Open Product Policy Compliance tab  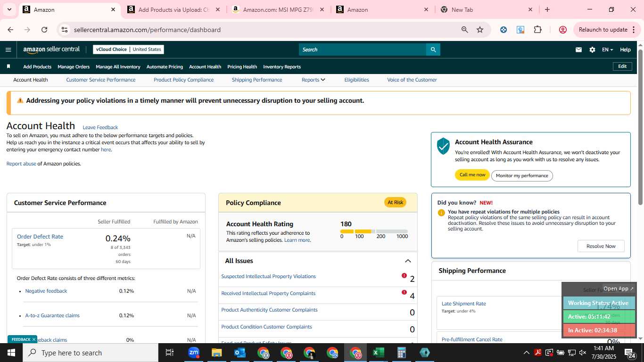tap(184, 80)
